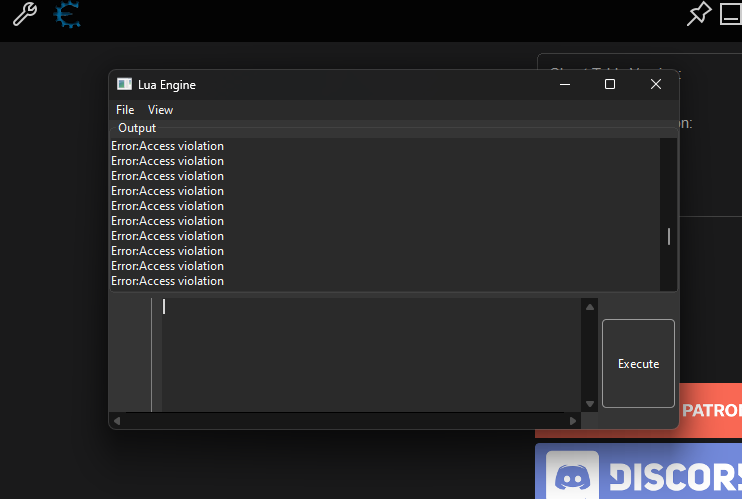Close the Lua Engine window
The image size is (742, 499).
(x=655, y=84)
